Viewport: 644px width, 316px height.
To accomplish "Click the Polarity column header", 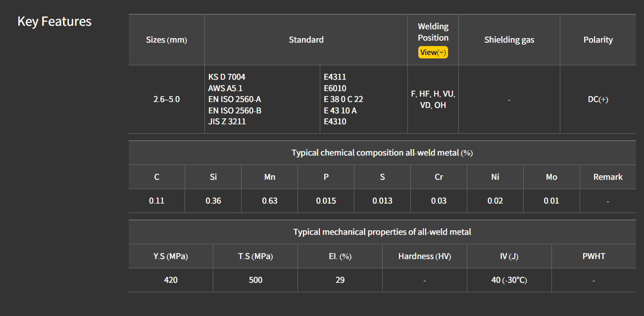I will coord(597,40).
